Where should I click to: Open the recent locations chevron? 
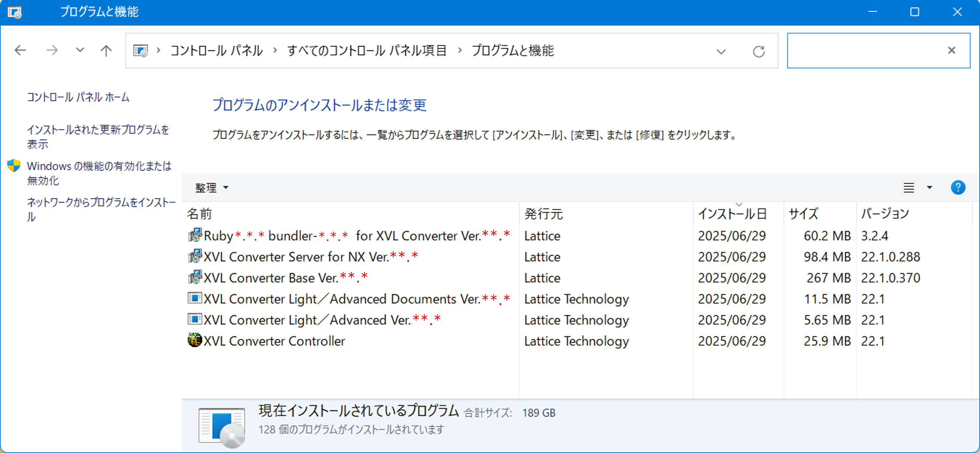click(80, 50)
